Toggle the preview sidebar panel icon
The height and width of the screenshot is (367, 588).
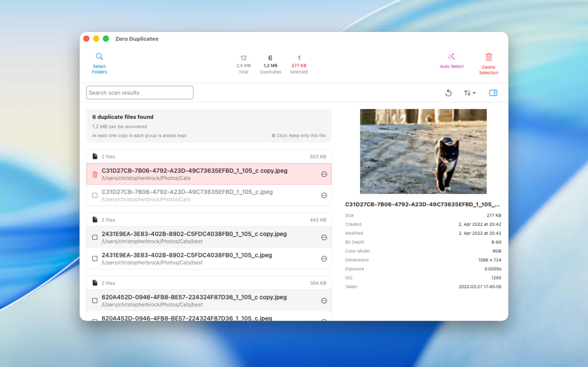(x=493, y=93)
